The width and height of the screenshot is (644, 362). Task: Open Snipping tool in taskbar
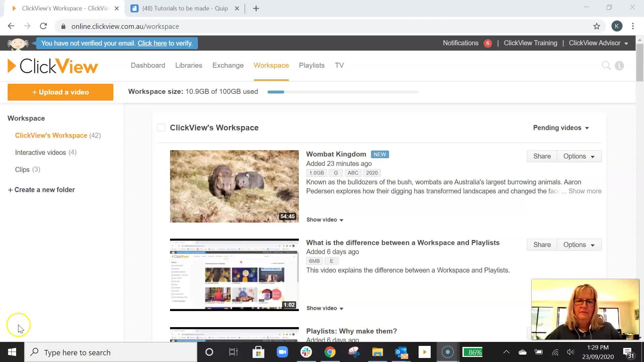coord(354,352)
